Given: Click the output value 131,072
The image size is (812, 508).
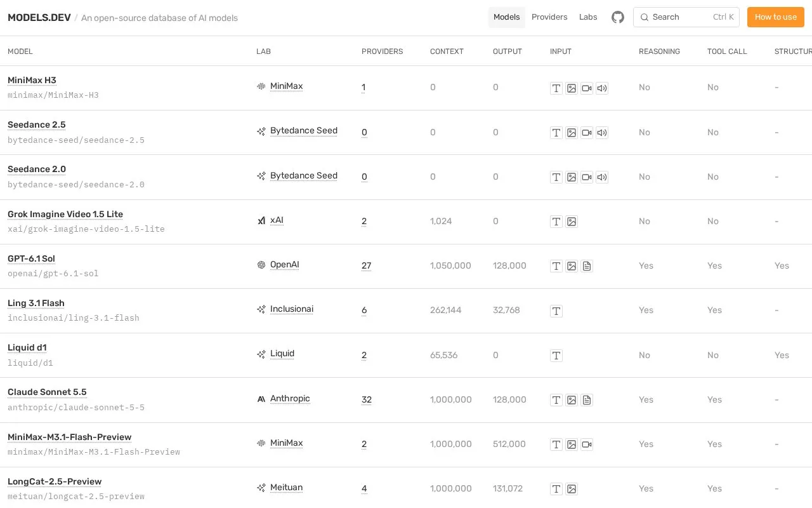Looking at the screenshot, I should click(507, 489).
